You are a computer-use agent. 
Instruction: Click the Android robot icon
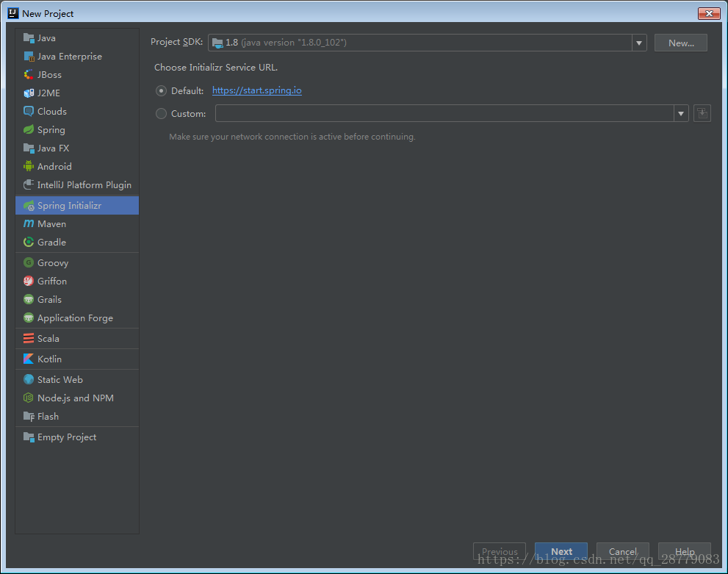click(29, 167)
